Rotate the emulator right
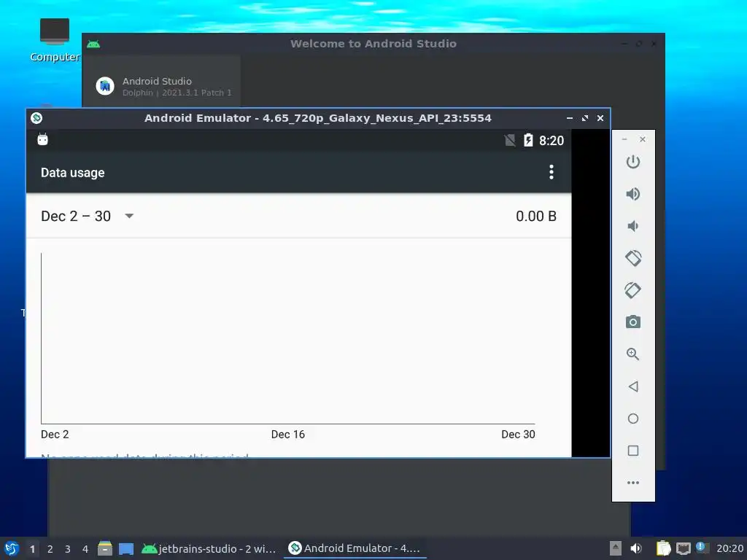 633,290
